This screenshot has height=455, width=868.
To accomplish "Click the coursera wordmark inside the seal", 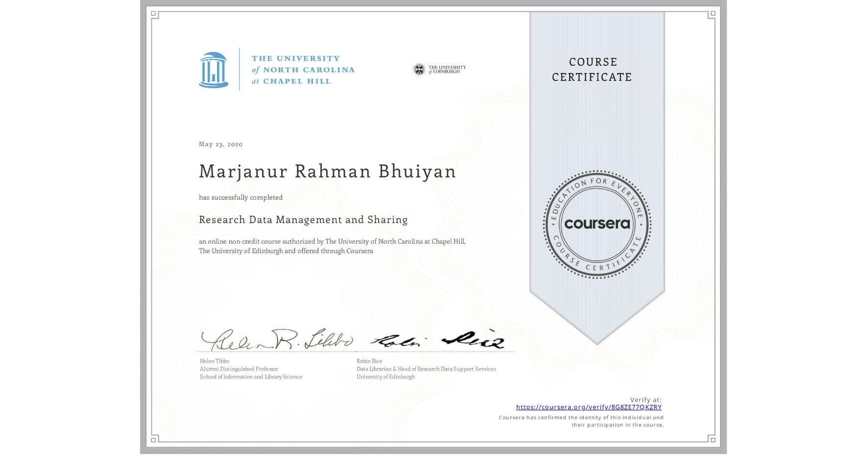I will pyautogui.click(x=597, y=225).
